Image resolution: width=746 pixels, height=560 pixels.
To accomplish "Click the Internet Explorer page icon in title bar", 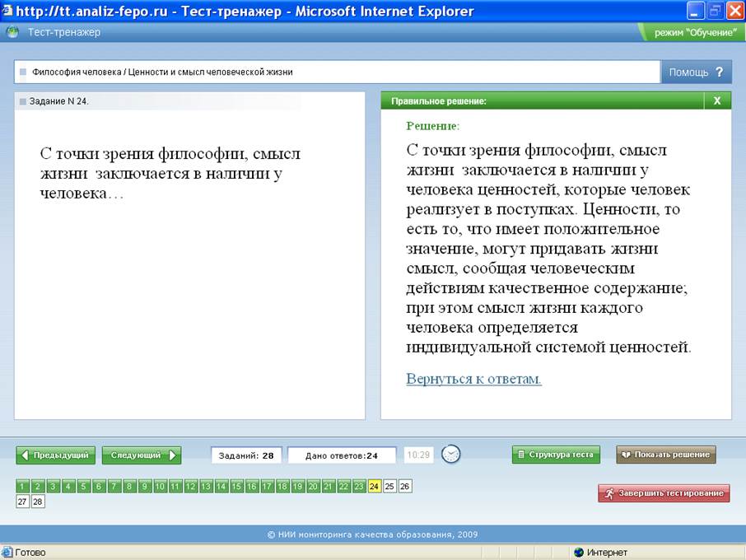I will [7, 10].
